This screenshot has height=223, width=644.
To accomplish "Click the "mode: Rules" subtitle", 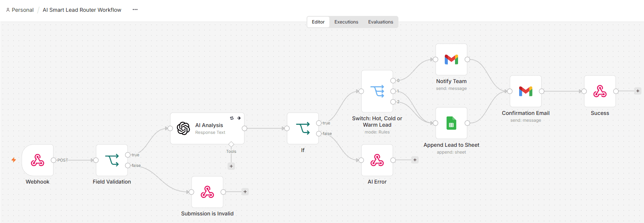I will pos(377,132).
